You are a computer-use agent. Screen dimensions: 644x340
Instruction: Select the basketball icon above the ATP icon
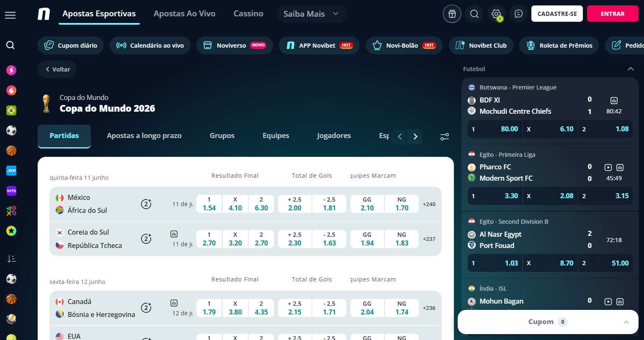pos(11,151)
